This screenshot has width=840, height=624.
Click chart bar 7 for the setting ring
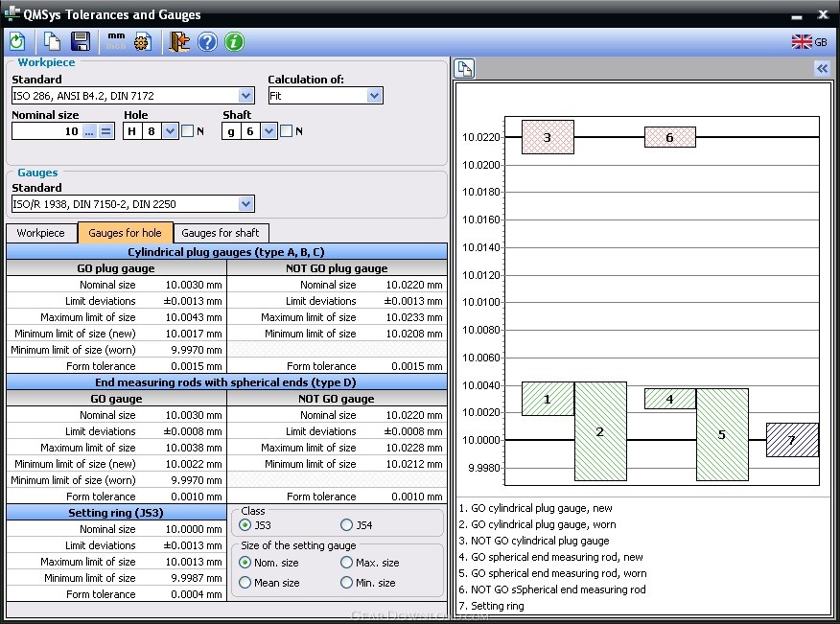[x=792, y=440]
